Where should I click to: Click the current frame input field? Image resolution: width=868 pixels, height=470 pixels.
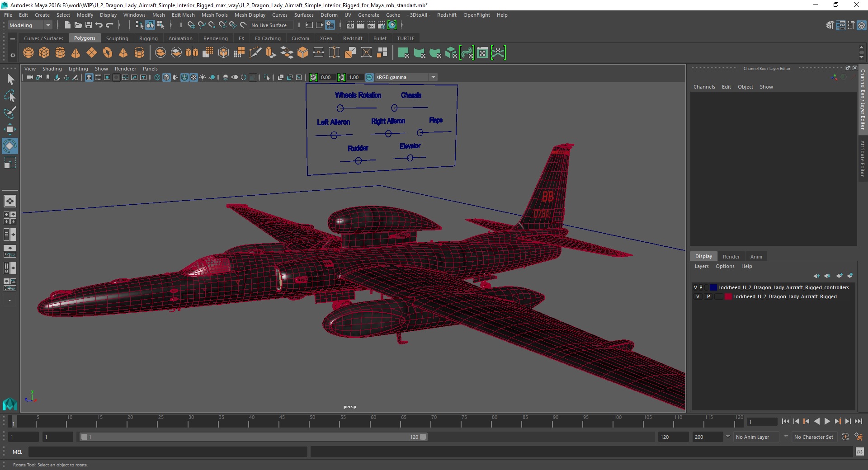click(x=762, y=422)
